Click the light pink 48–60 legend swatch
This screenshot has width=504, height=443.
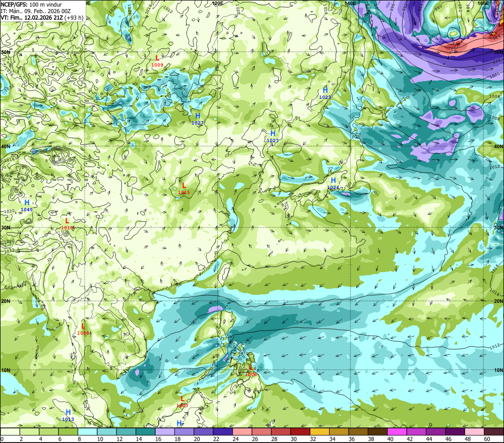474,431
